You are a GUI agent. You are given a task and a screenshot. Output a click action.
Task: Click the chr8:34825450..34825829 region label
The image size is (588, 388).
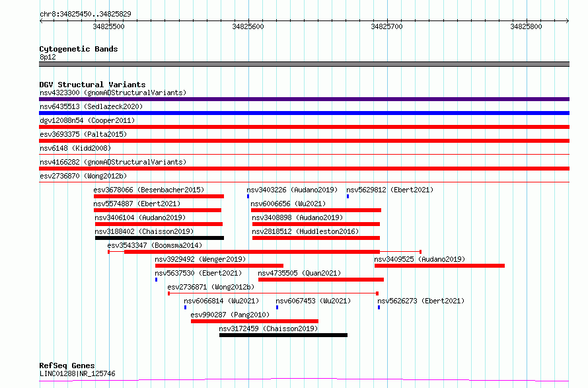tap(85, 14)
